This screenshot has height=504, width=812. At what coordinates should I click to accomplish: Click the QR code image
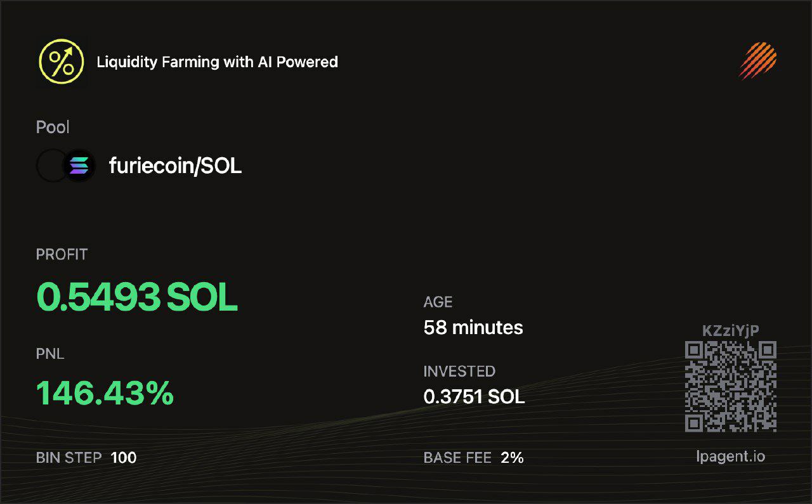(731, 387)
